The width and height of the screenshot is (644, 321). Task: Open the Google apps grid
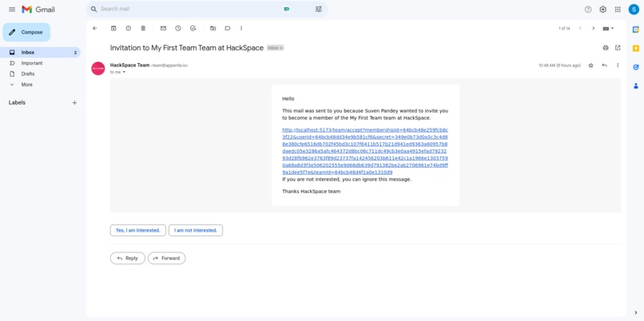click(618, 10)
